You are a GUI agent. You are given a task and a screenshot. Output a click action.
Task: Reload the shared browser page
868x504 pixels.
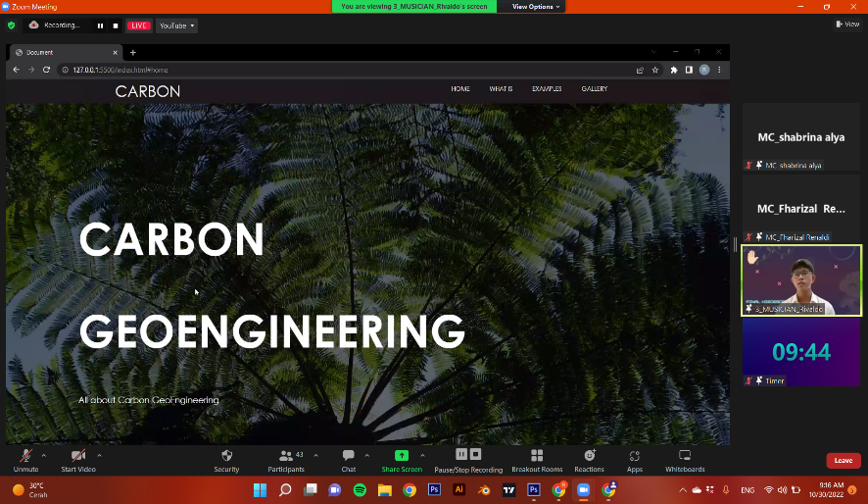46,70
